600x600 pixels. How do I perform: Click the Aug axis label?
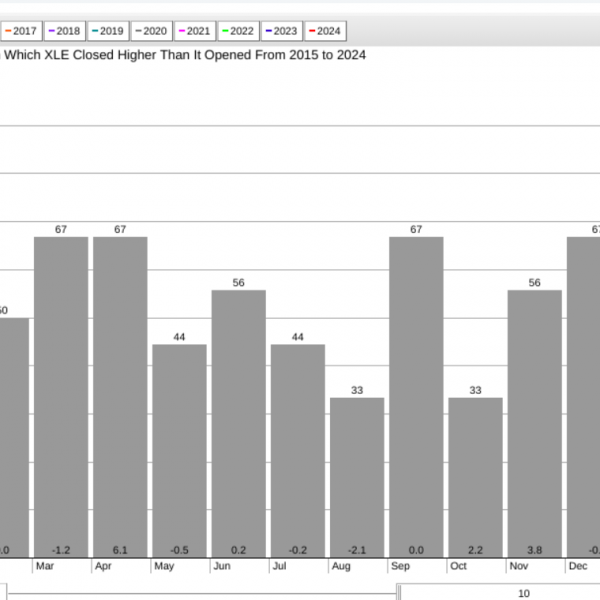[341, 566]
